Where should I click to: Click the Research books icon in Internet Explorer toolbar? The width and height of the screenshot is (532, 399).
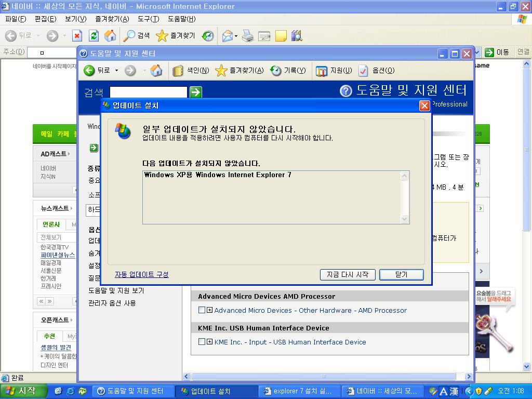[297, 36]
